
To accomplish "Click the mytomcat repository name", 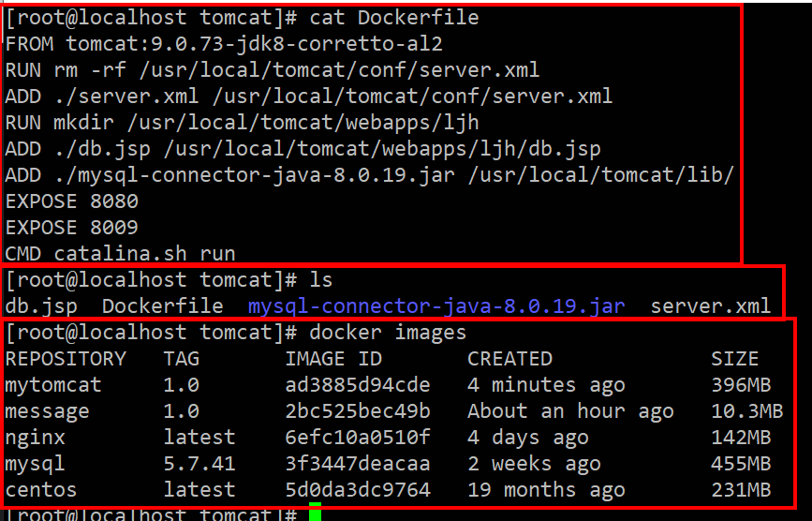I will pyautogui.click(x=53, y=385).
